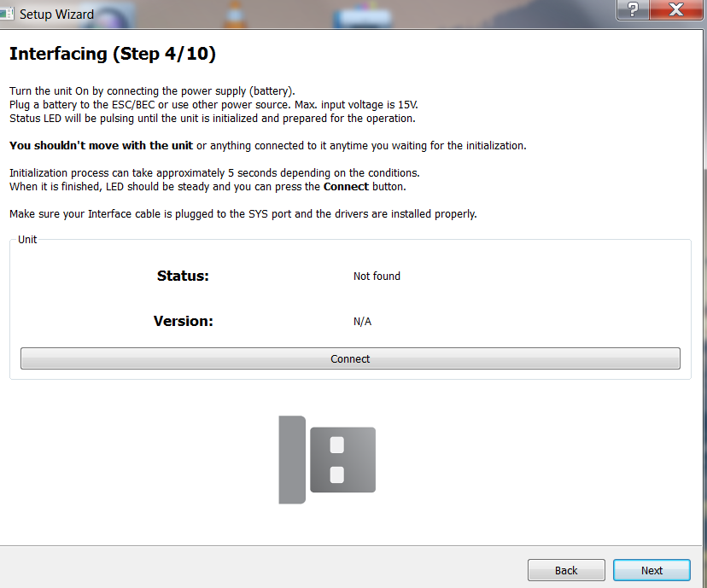Screen dimensions: 707x588
Task: Click the "Unit" group box title
Action: click(x=27, y=240)
